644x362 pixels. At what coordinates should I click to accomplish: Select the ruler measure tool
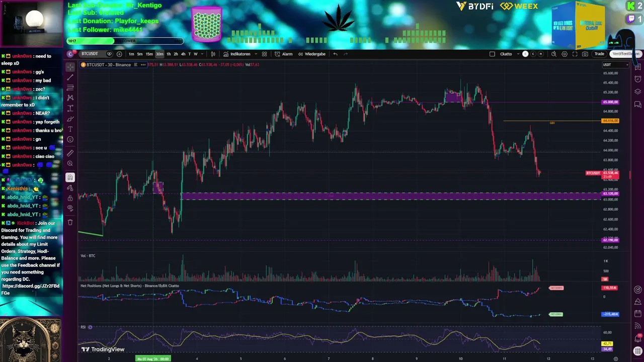(x=70, y=153)
